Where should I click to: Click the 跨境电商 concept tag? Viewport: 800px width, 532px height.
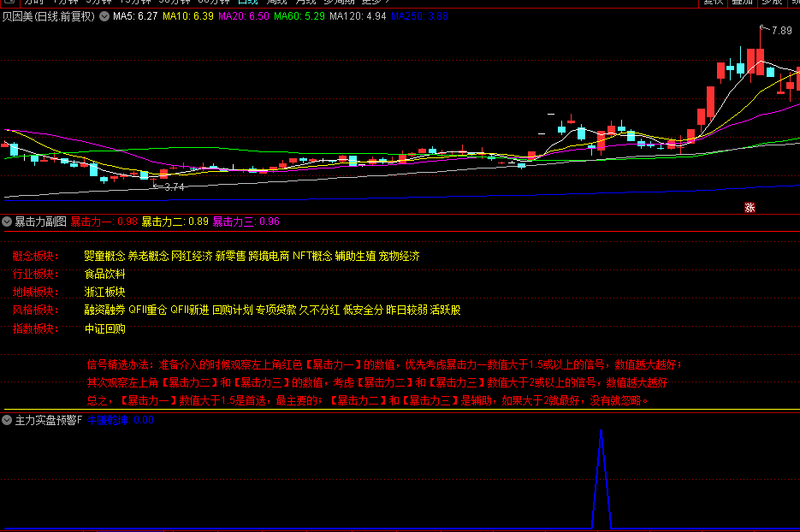pos(269,256)
